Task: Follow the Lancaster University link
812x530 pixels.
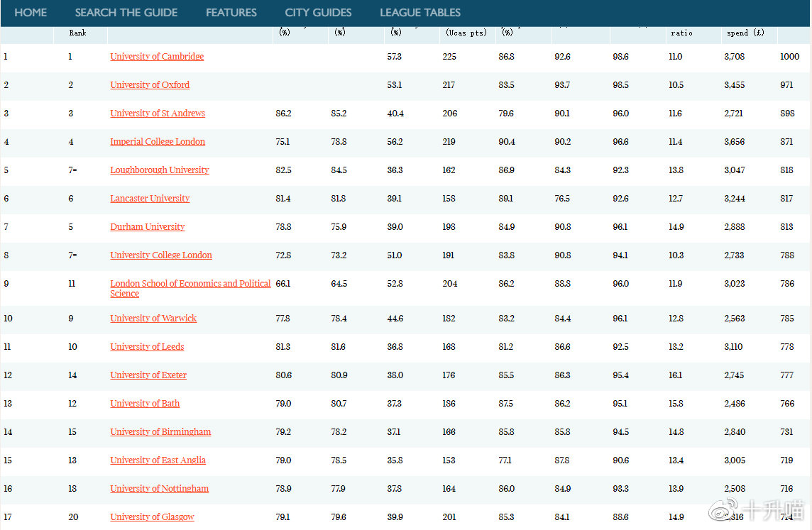Action: [x=150, y=199]
